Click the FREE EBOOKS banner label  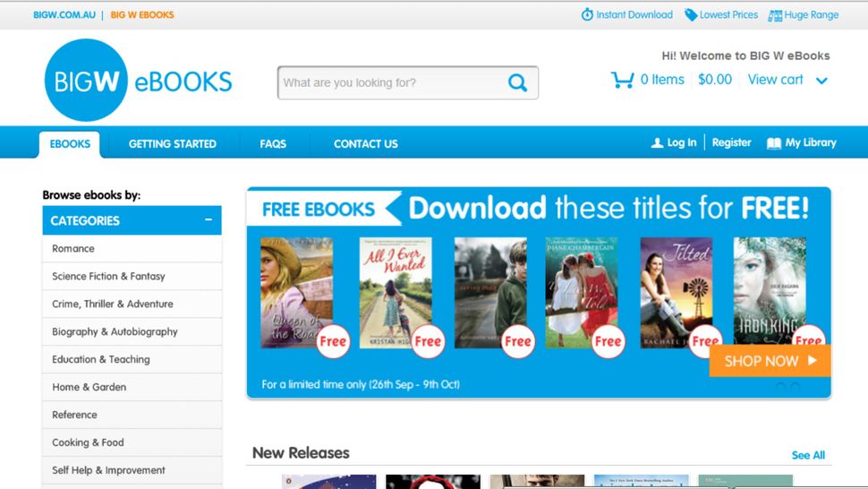coord(319,210)
